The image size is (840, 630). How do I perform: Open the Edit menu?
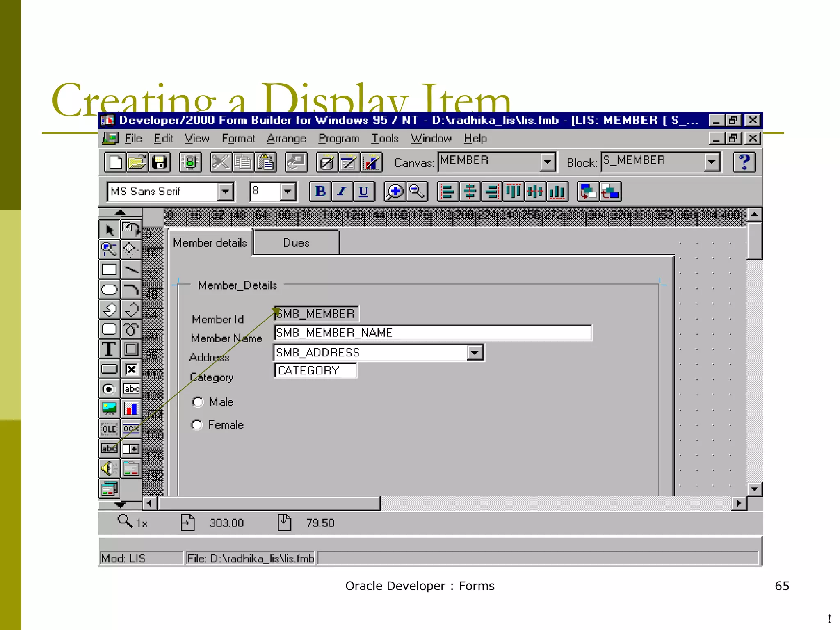pyautogui.click(x=163, y=139)
